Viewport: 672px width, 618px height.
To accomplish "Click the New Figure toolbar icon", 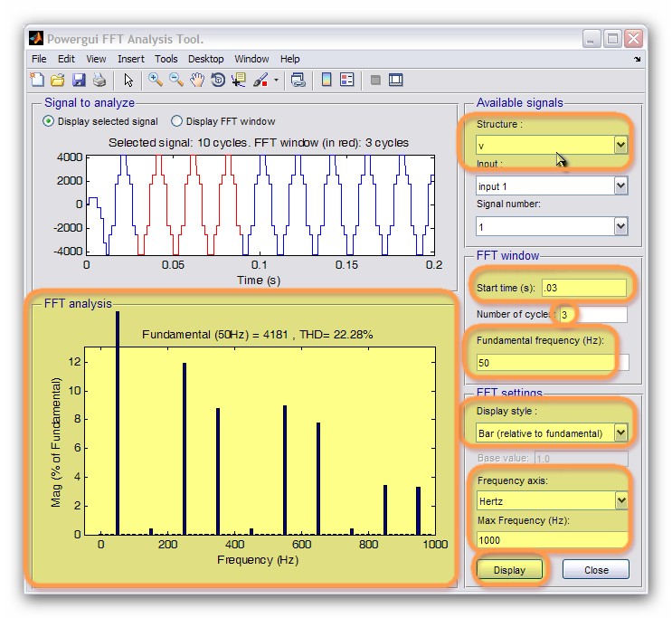I will click(x=38, y=81).
